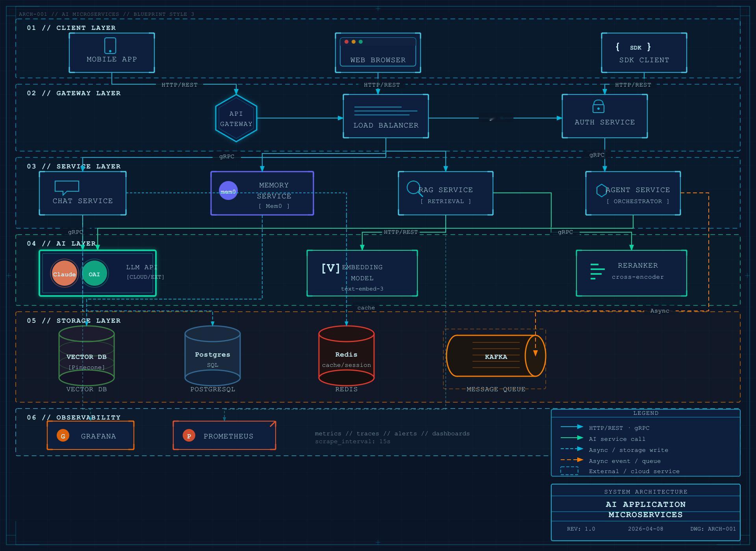Click the 01 // CLIENT LAYER heading
Image resolution: width=756 pixels, height=551 pixels.
[71, 28]
